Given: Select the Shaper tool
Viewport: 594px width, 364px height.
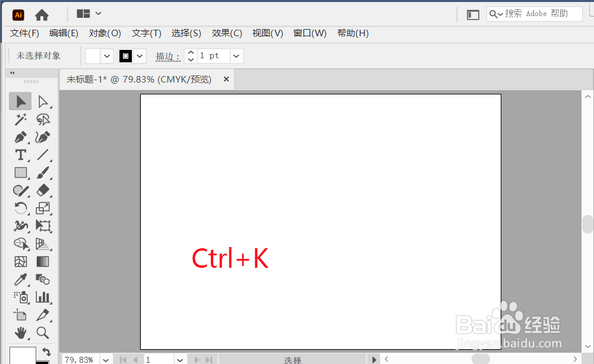Looking at the screenshot, I should (x=20, y=191).
